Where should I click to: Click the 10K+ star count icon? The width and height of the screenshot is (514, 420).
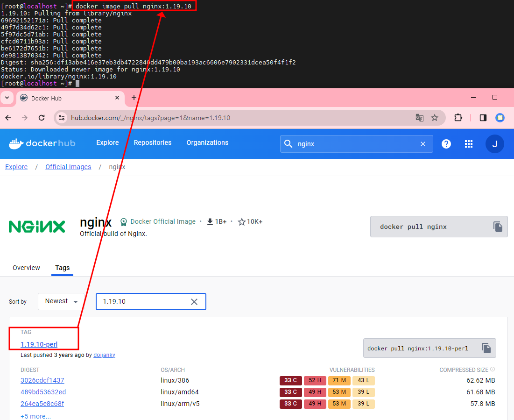coord(241,222)
